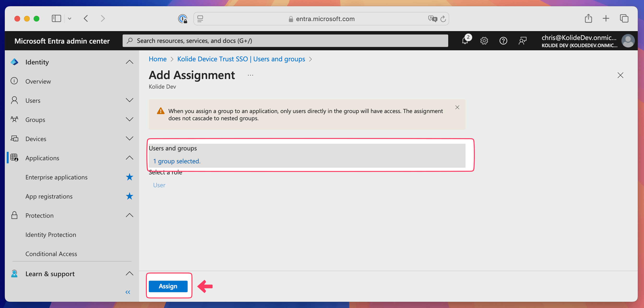The image size is (644, 308).
Task: Open the feedback icon in header
Action: 522,41
